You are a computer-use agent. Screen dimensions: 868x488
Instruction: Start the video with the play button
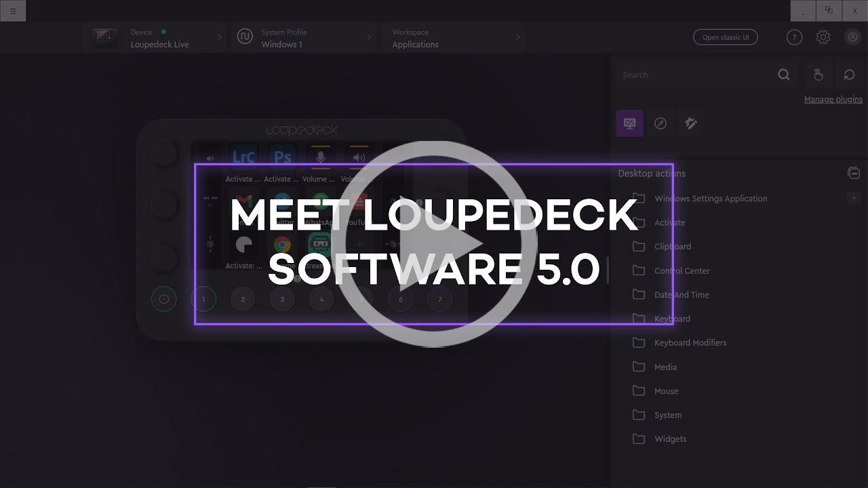[x=434, y=244]
